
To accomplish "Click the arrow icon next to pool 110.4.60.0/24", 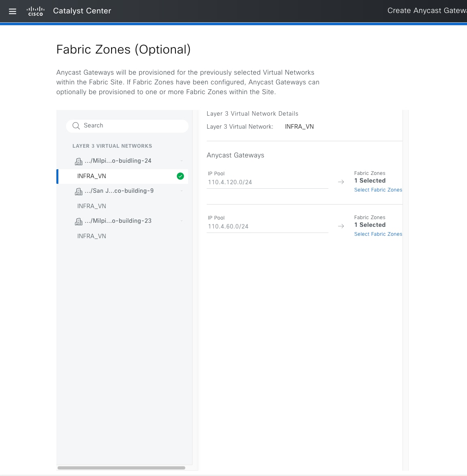I will 341,226.
